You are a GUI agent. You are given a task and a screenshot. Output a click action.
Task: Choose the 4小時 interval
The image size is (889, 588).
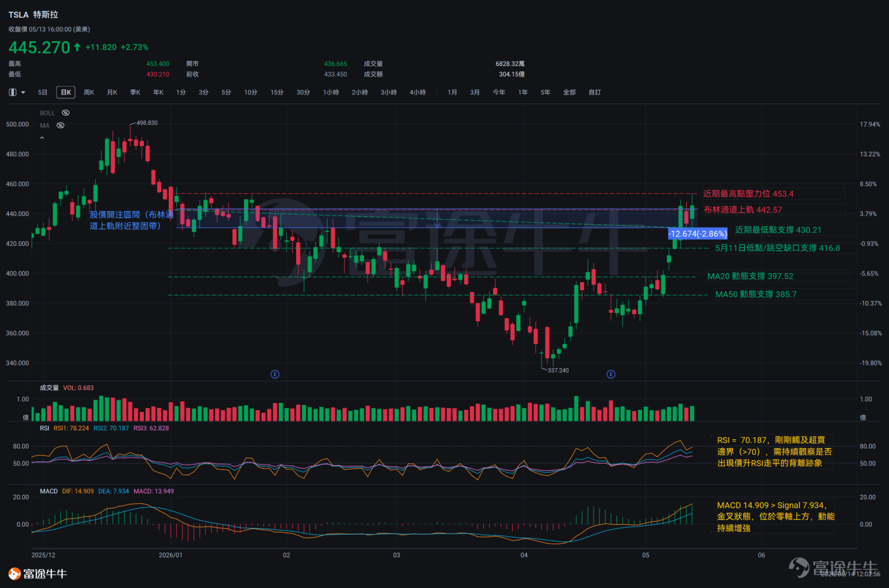point(417,92)
